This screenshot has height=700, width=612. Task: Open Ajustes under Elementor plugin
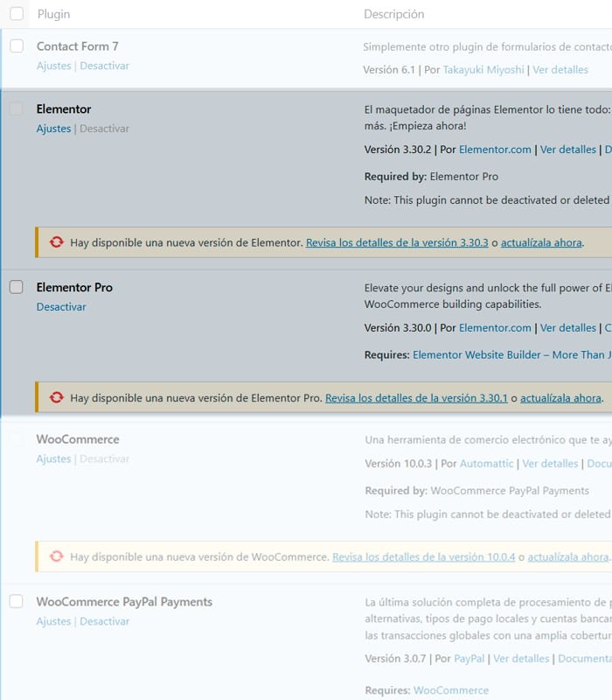[53, 128]
